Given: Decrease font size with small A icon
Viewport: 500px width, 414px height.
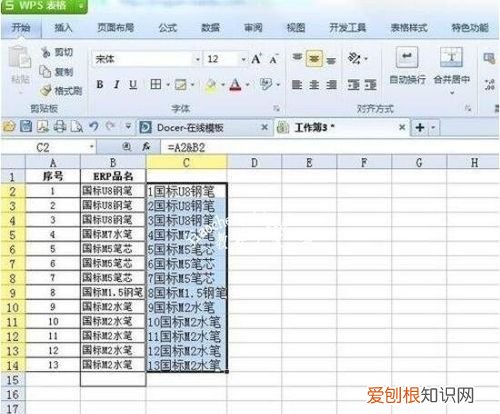Looking at the screenshot, I should (x=274, y=59).
